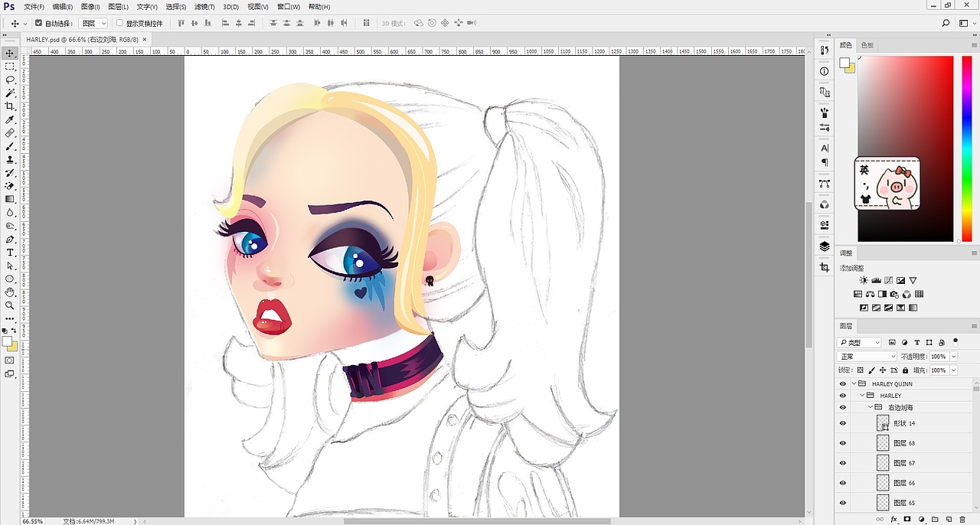Select the Eyedropper tool
The image size is (980, 525).
(x=10, y=120)
